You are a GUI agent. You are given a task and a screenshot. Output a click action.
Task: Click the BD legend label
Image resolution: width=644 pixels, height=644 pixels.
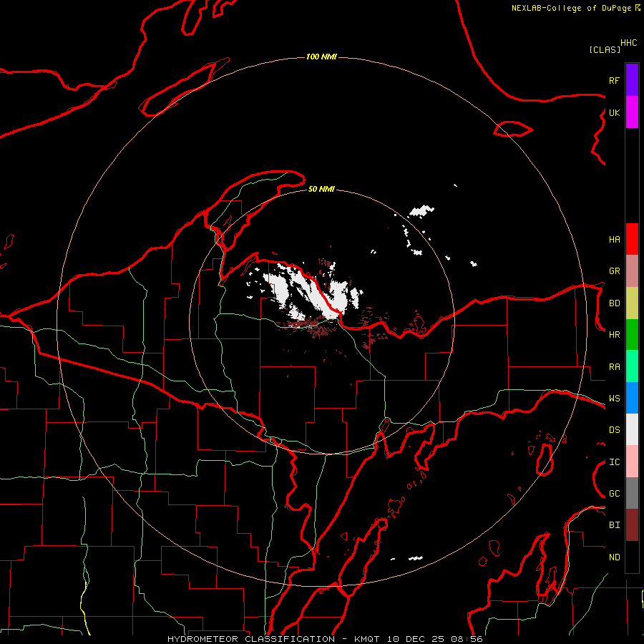614,303
